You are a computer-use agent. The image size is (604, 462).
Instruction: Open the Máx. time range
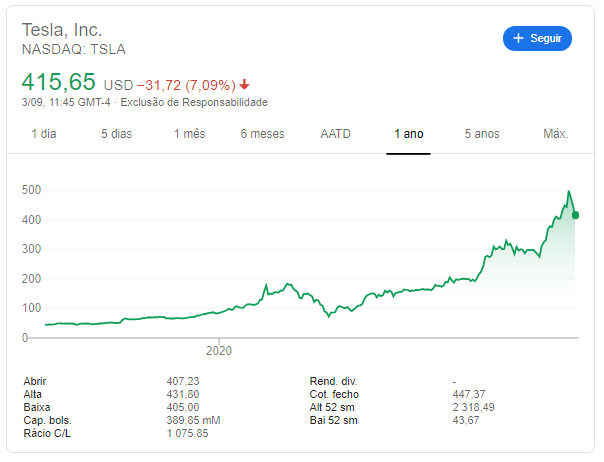click(x=555, y=134)
